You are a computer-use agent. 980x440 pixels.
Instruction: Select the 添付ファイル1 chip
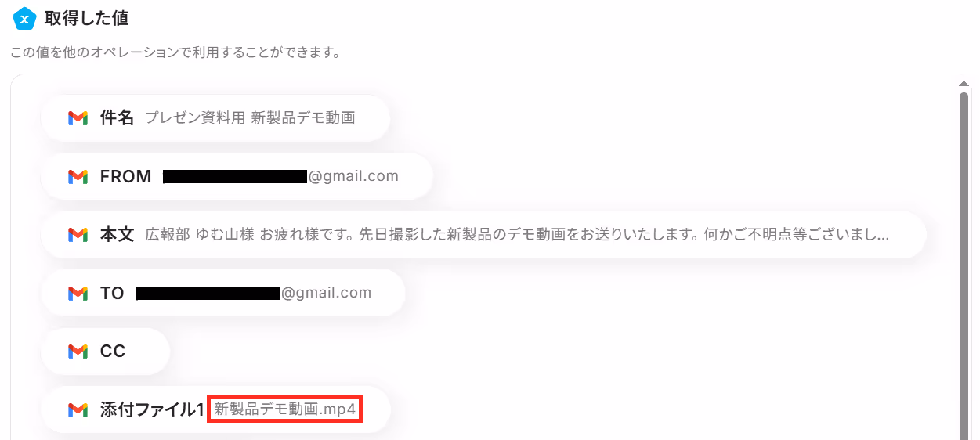click(x=215, y=409)
